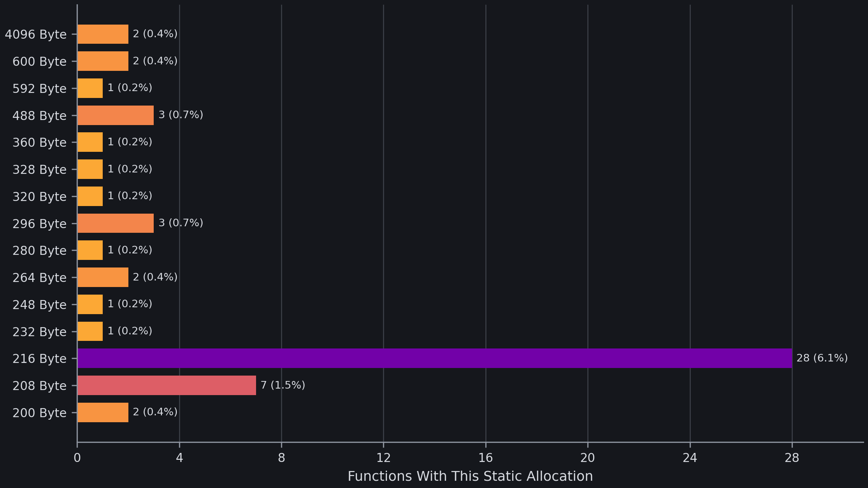
Task: Click the '7 (1.5%)' value label
Action: tap(283, 385)
